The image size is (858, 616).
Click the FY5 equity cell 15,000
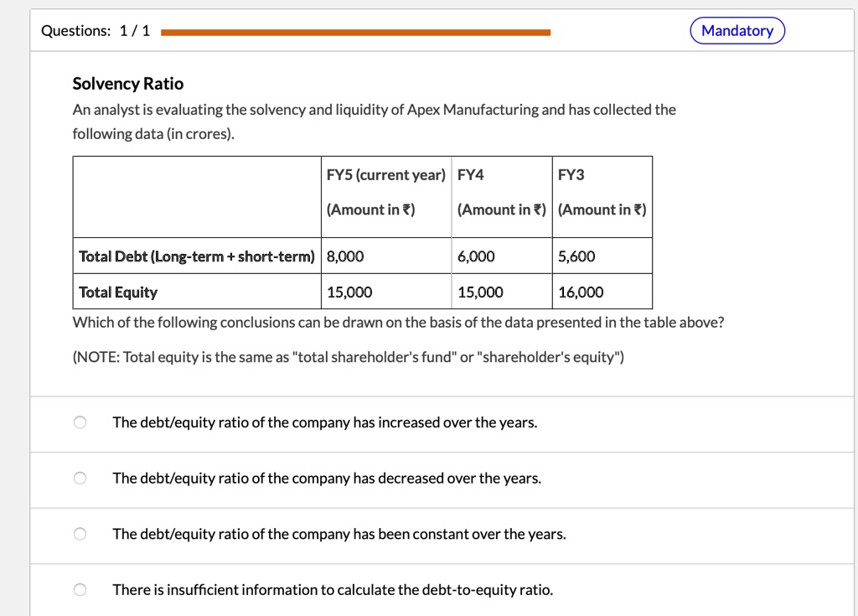point(386,292)
